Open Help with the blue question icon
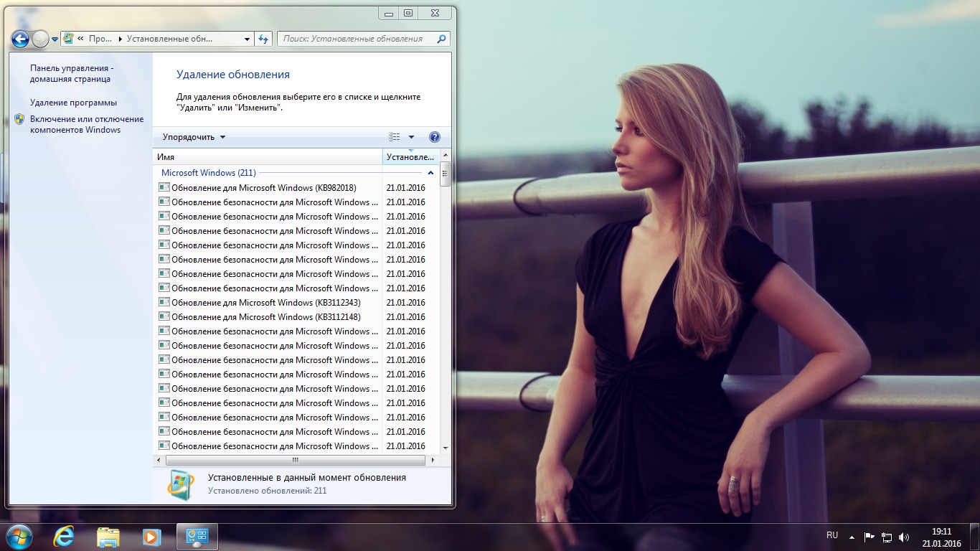Screen dimensions: 980x551 (x=434, y=137)
